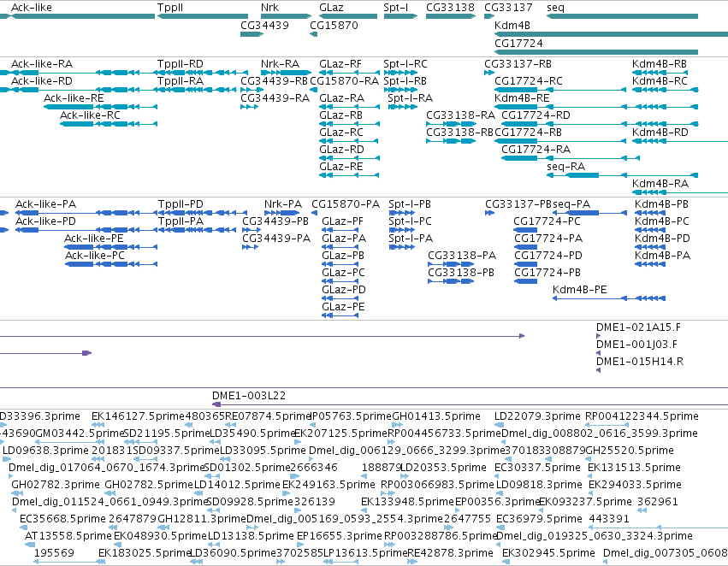
Task: Click the CG17724-RC transcript label
Action: (529, 81)
